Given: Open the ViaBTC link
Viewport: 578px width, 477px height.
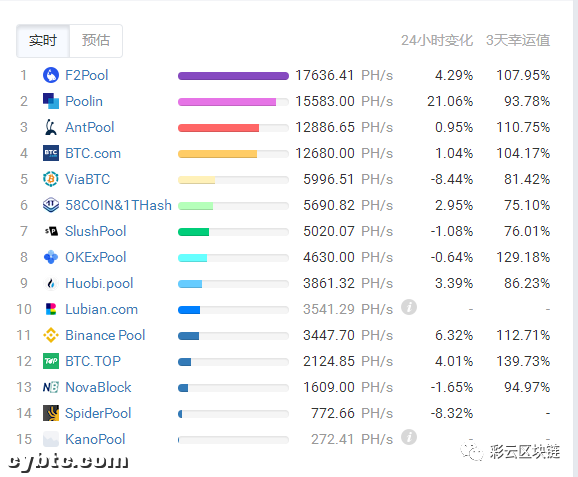Looking at the screenshot, I should pos(88,179).
